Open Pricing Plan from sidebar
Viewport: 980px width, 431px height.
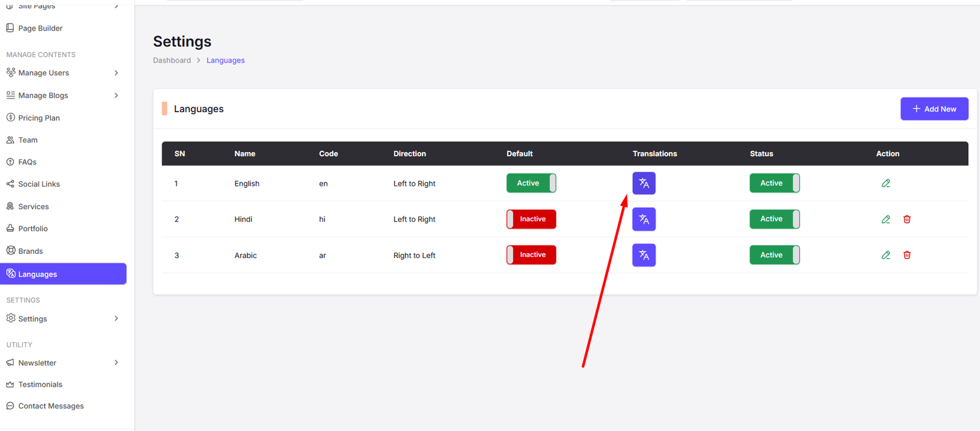[x=39, y=118]
